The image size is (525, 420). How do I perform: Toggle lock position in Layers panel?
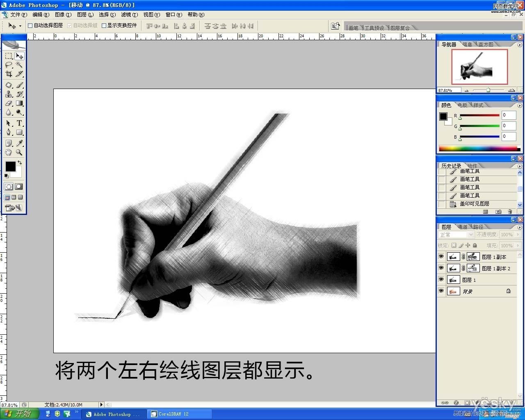point(468,245)
